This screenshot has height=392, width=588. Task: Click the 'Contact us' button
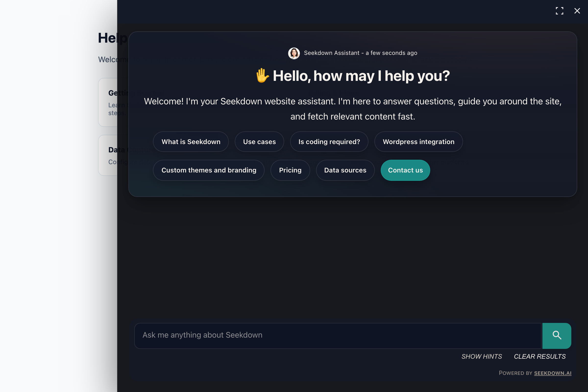click(x=405, y=170)
